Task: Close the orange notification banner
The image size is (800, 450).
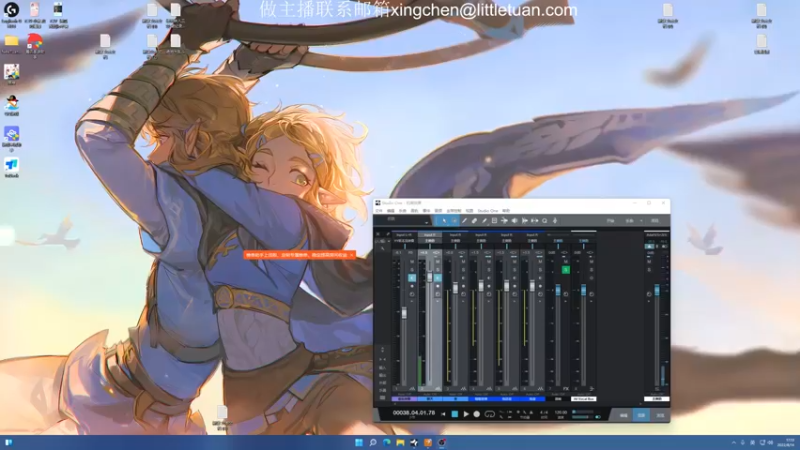Action: tap(352, 255)
